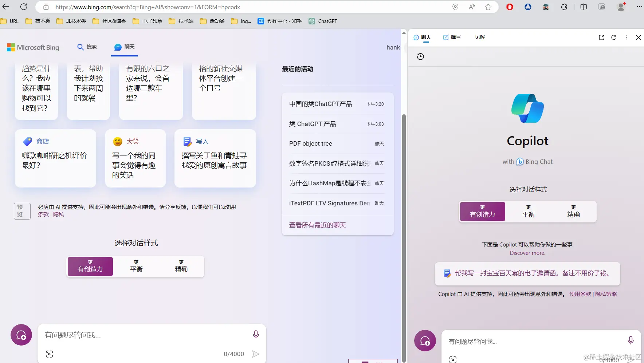
Task: Open Copilot sidebar in a new window
Action: coord(601,37)
